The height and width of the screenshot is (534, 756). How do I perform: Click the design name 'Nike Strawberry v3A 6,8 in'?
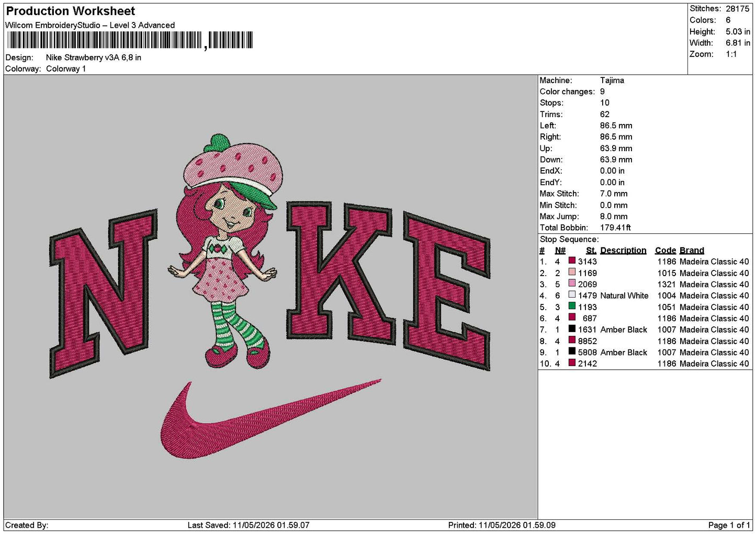click(94, 58)
